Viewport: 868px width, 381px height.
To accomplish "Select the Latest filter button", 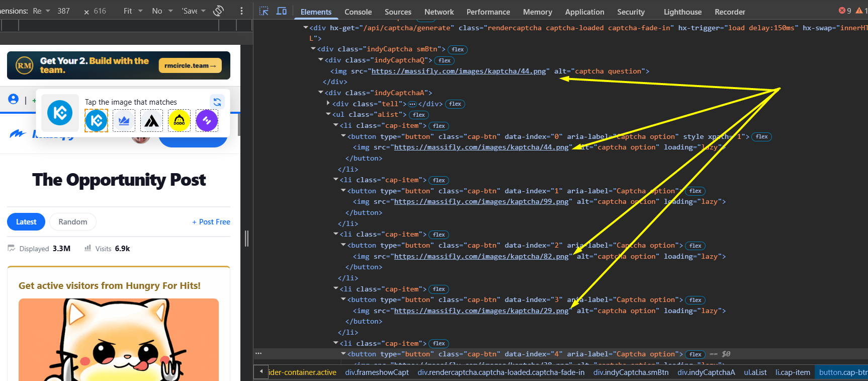I will [26, 222].
